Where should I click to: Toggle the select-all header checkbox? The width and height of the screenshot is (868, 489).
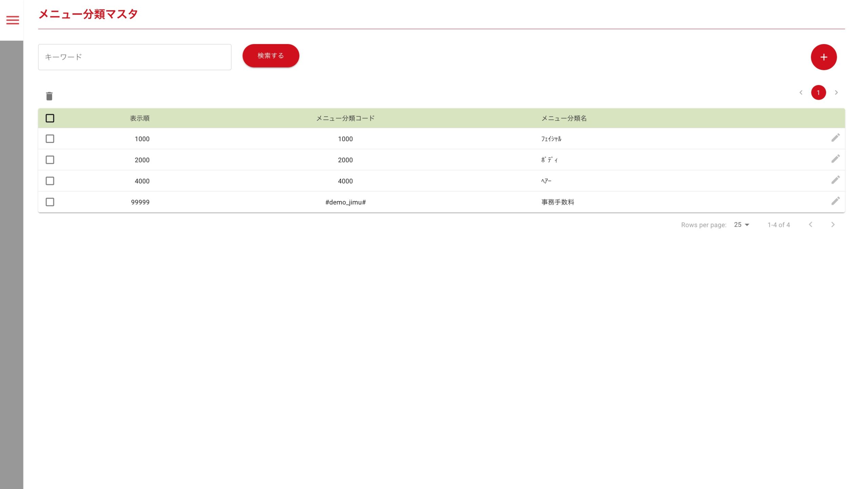[x=50, y=118]
